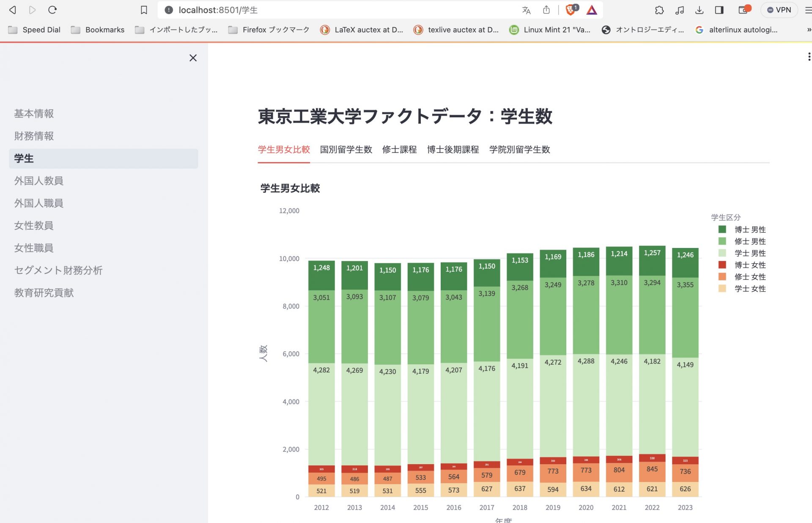This screenshot has width=812, height=523.
Task: Open the Streamlit three-dot app menu
Action: click(809, 57)
